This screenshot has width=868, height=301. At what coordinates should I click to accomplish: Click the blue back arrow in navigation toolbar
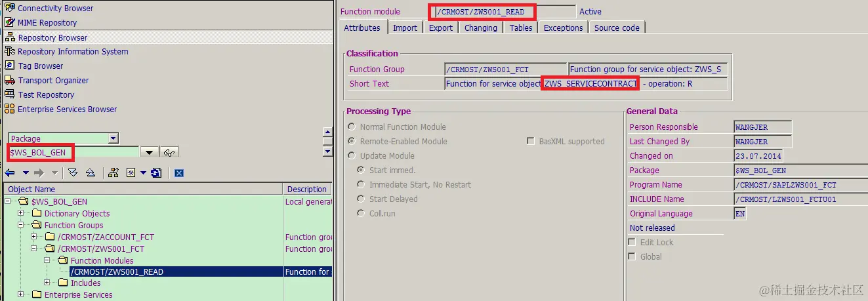point(10,172)
